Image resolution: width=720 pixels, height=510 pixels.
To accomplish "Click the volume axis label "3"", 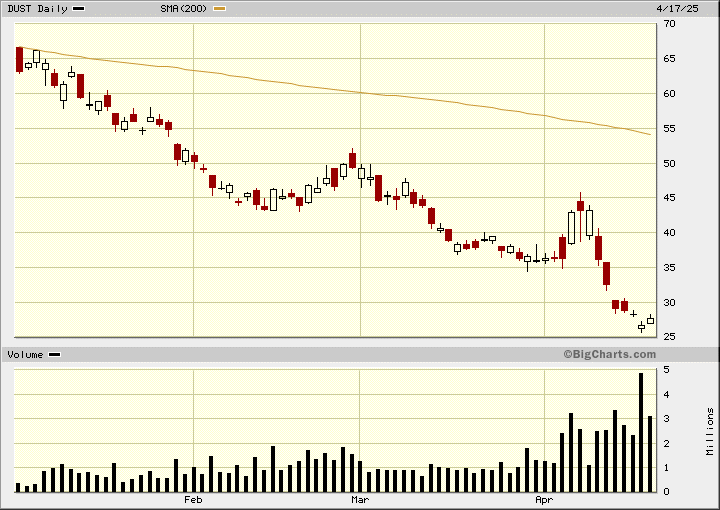I will (x=666, y=419).
